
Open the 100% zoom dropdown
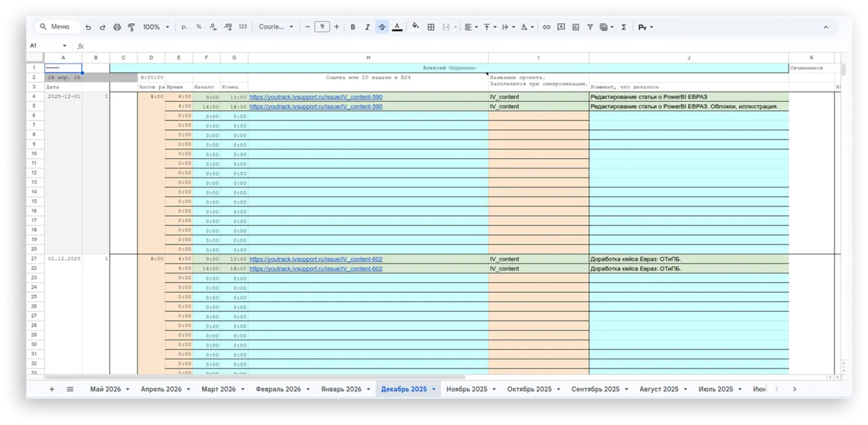pos(155,27)
